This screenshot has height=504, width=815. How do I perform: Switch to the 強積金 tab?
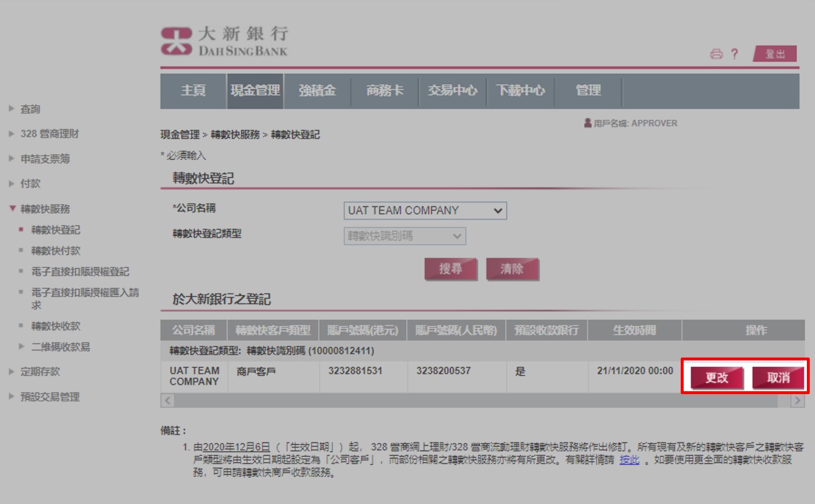tap(319, 91)
